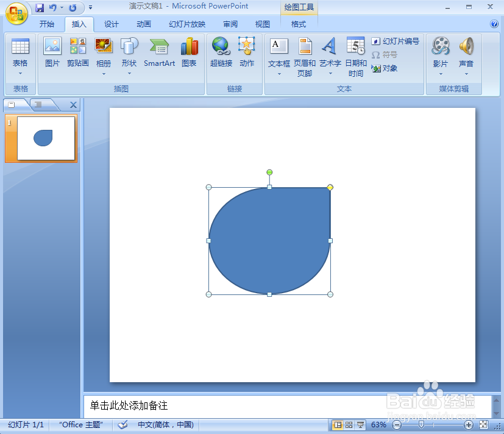The image size is (504, 434).
Task: Close the slide thumbnail pane
Action: click(x=73, y=105)
